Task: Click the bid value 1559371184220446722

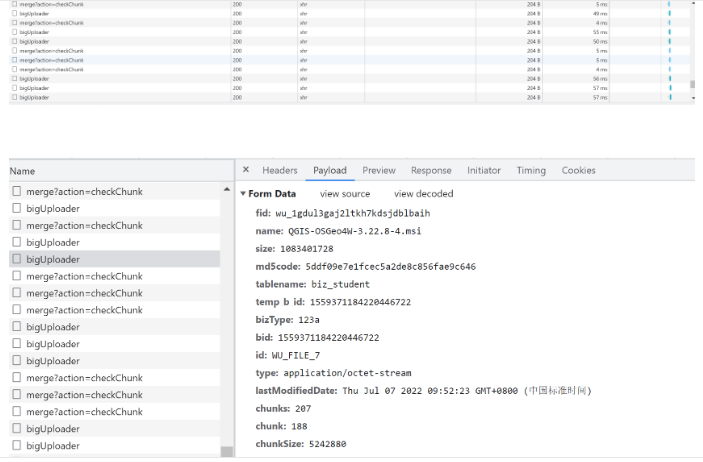Action: 328,338
